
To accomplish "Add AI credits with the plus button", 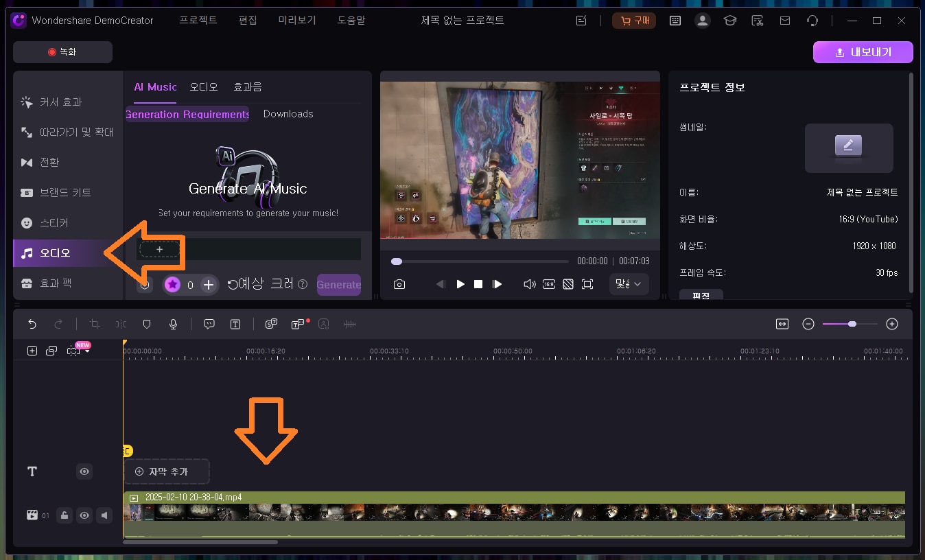I will [209, 285].
